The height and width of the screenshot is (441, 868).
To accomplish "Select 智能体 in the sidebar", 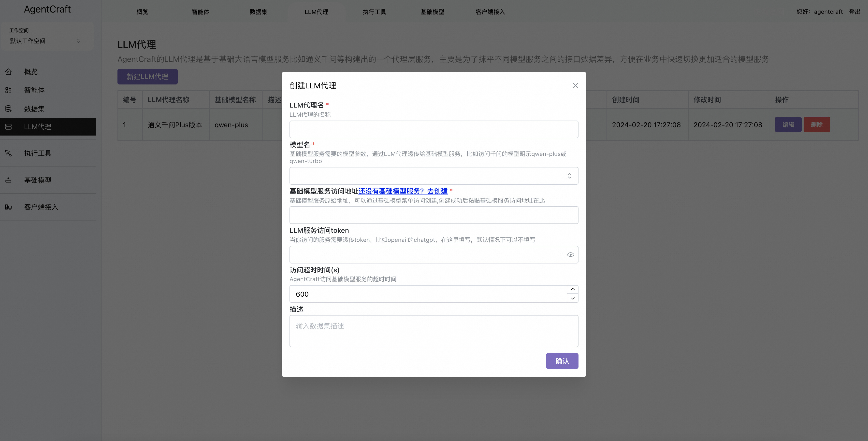I will pos(48,90).
